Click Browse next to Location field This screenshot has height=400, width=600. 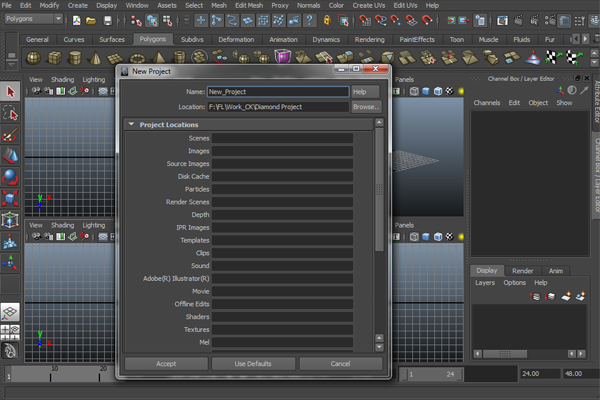366,107
